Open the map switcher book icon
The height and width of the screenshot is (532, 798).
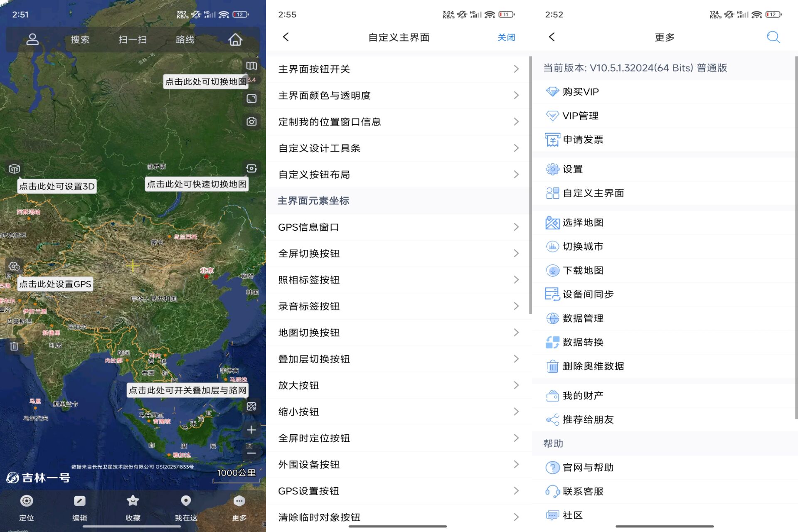click(252, 66)
